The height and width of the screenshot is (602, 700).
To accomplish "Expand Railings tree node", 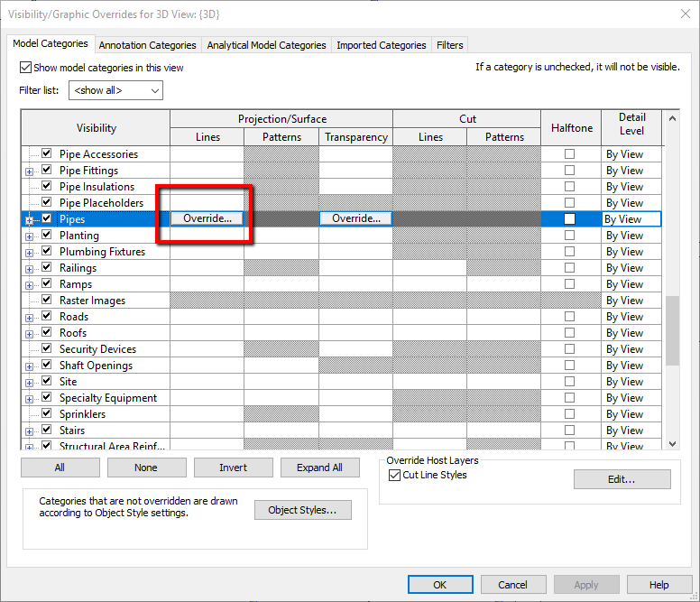I will 30,269.
